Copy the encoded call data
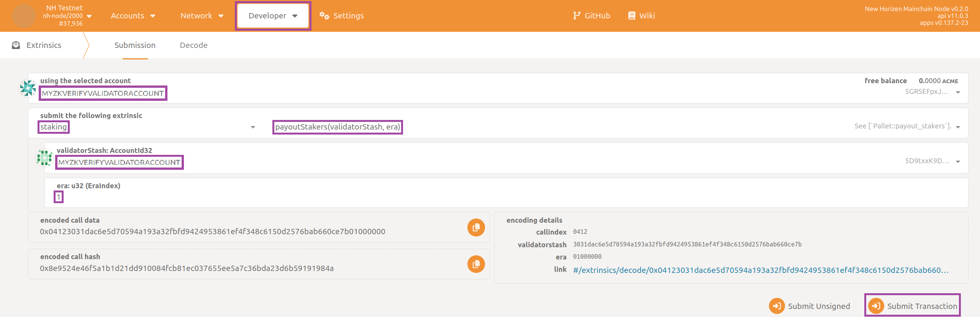 [x=476, y=228]
